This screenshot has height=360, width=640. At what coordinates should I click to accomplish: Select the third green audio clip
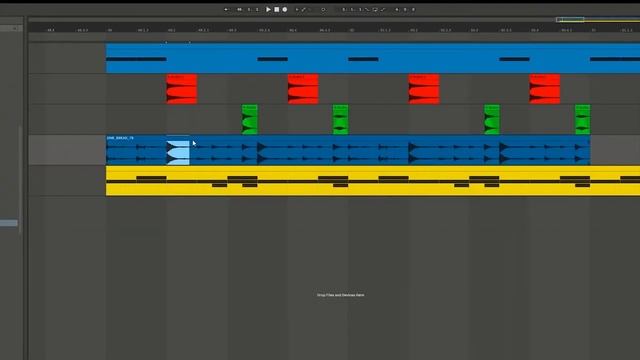(491, 120)
